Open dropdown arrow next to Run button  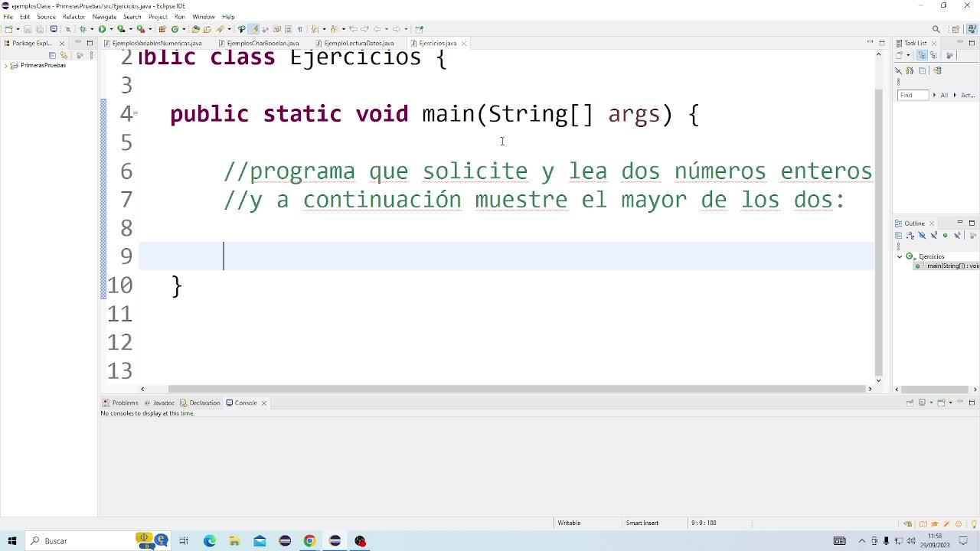[x=110, y=29]
